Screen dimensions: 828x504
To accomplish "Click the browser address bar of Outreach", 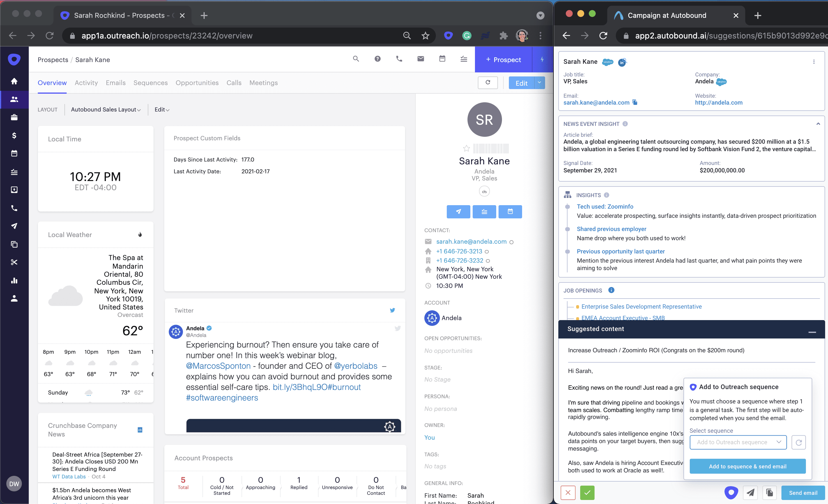I will (x=235, y=36).
